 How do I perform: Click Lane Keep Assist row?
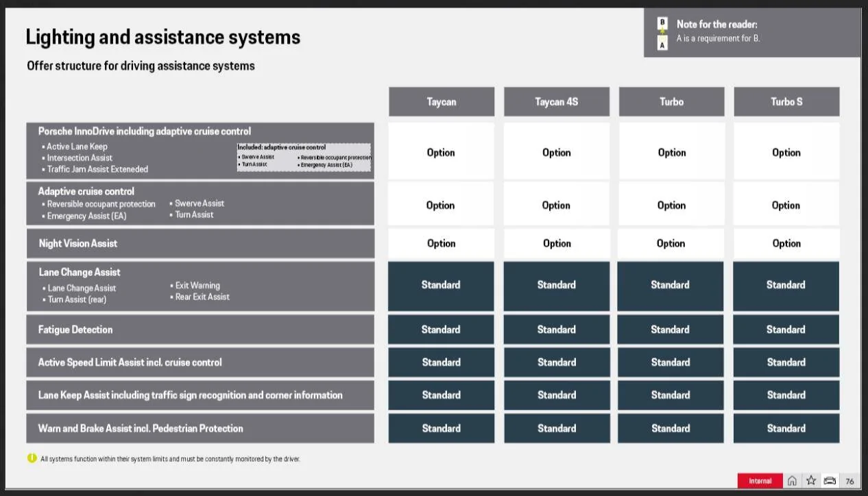200,395
